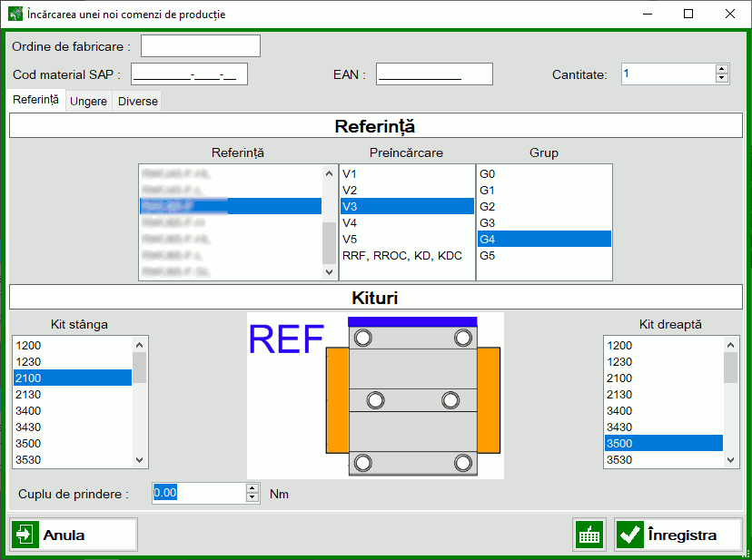
Task: Choose G2 in the Grup list
Action: coord(543,206)
